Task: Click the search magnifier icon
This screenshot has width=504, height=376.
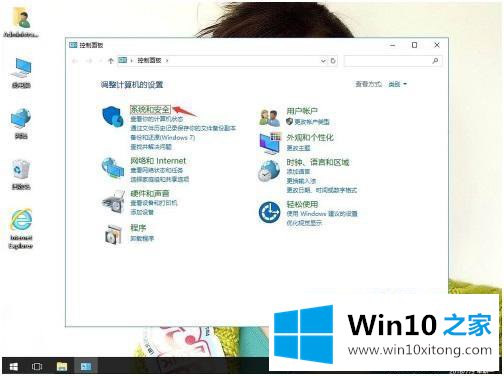Action: coord(435,61)
